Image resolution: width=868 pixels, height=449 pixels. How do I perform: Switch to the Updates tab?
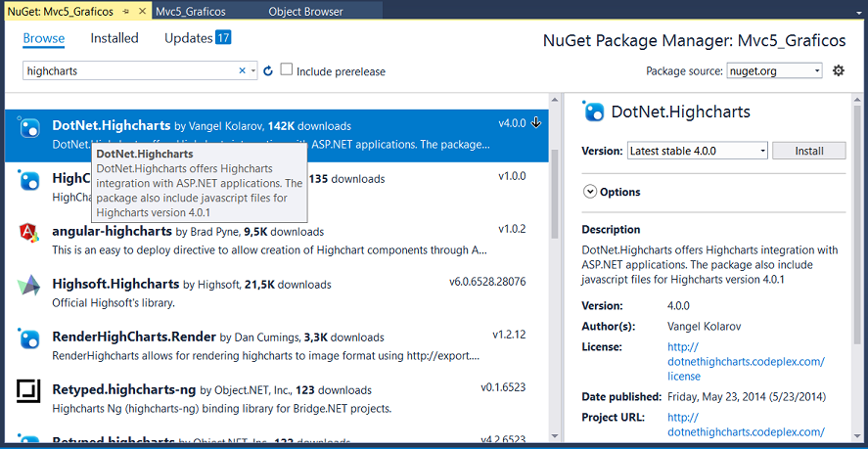pos(189,38)
